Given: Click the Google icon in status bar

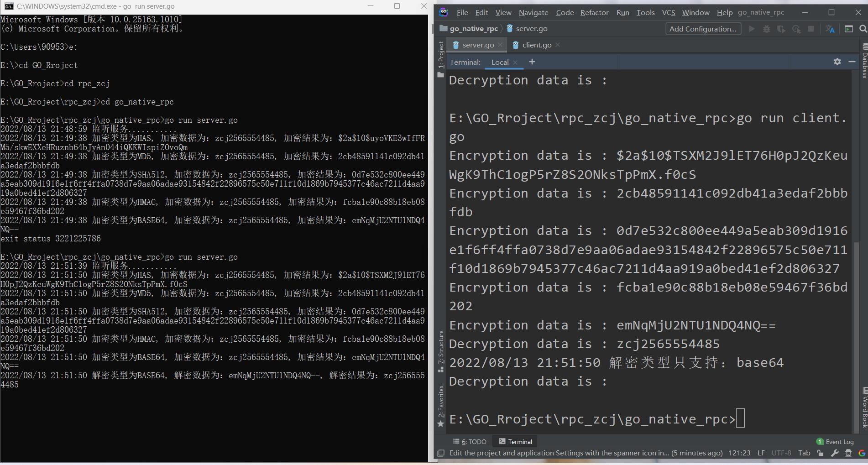Looking at the screenshot, I should pos(862,453).
